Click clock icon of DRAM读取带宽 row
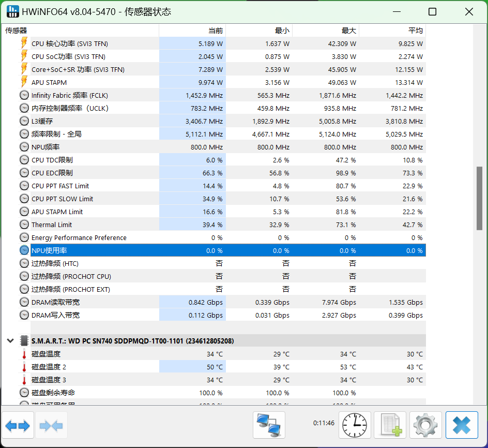The image size is (488, 448). [x=24, y=302]
